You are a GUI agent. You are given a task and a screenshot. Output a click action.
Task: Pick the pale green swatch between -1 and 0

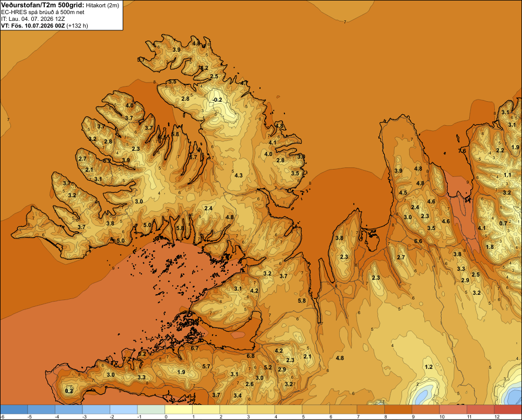click(151, 410)
